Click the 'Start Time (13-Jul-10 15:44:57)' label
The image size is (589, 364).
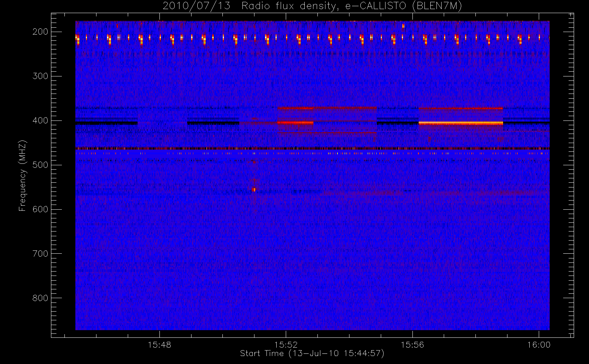[x=312, y=353]
